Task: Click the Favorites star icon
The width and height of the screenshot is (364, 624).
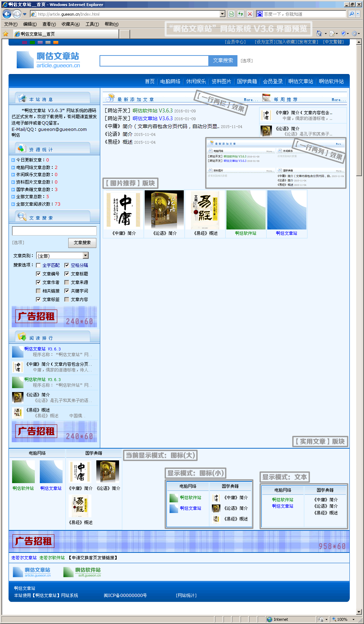Action: click(5, 34)
